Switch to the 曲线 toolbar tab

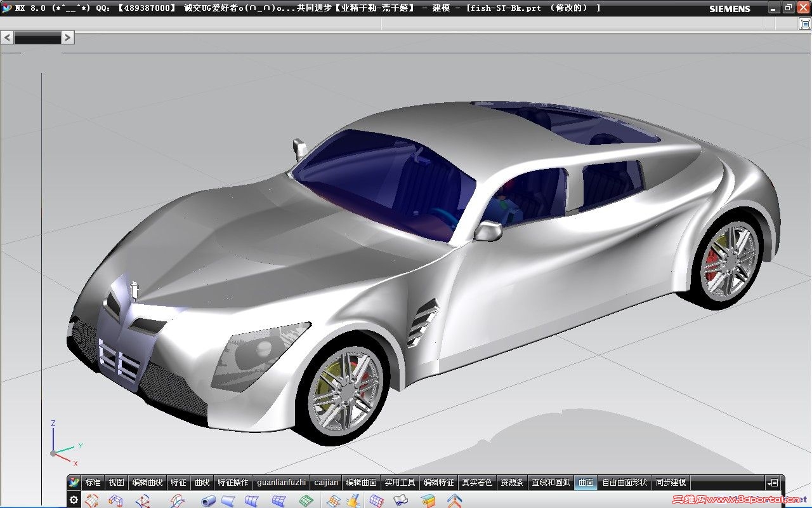point(202,483)
